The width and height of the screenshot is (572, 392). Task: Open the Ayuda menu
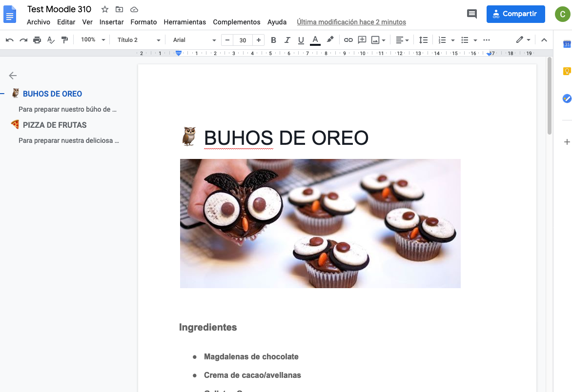277,22
